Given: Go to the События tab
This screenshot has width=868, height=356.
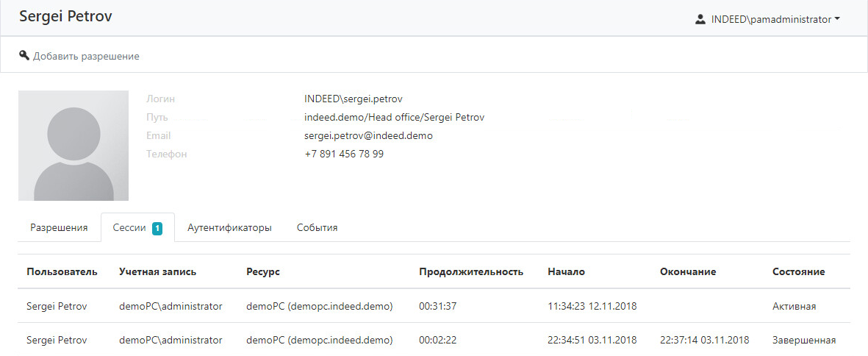Looking at the screenshot, I should point(317,228).
